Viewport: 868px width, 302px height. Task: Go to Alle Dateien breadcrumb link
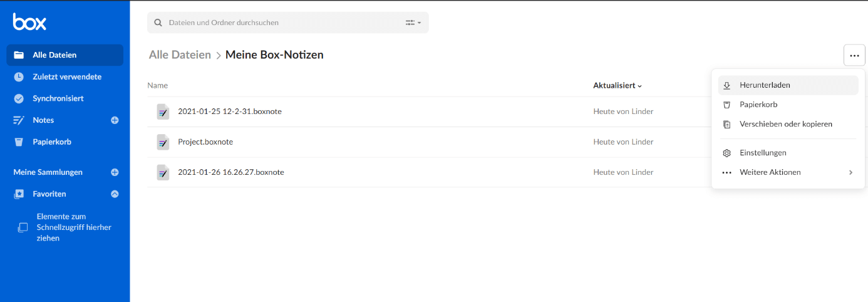180,55
